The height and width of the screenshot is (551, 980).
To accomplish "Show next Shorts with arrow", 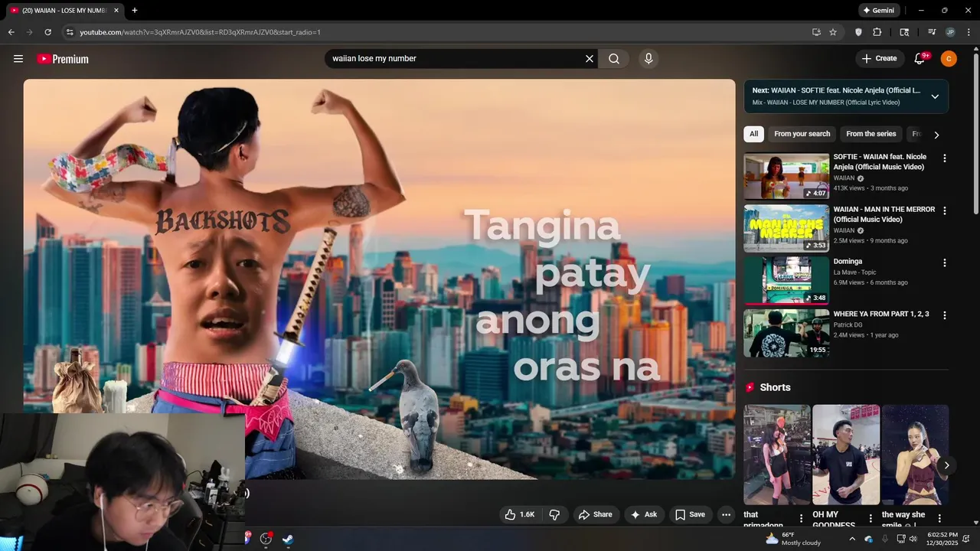I will (x=946, y=465).
